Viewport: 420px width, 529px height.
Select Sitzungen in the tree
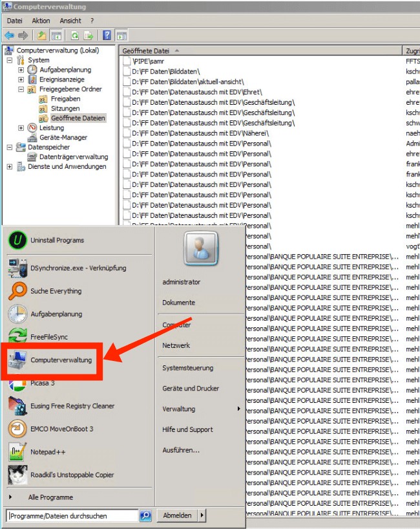(x=65, y=109)
